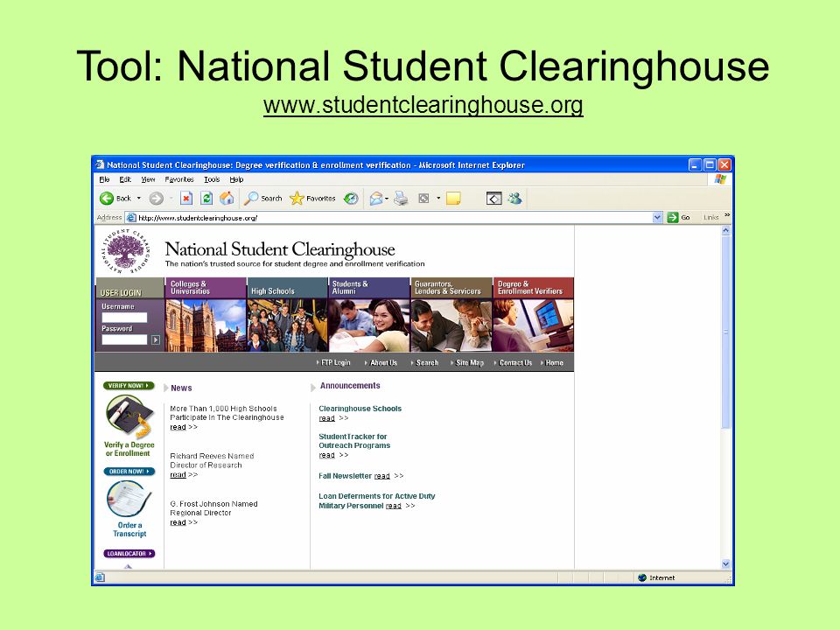Click the vertical scrollbar down arrow
Viewport: 840px width, 630px height.
726,563
